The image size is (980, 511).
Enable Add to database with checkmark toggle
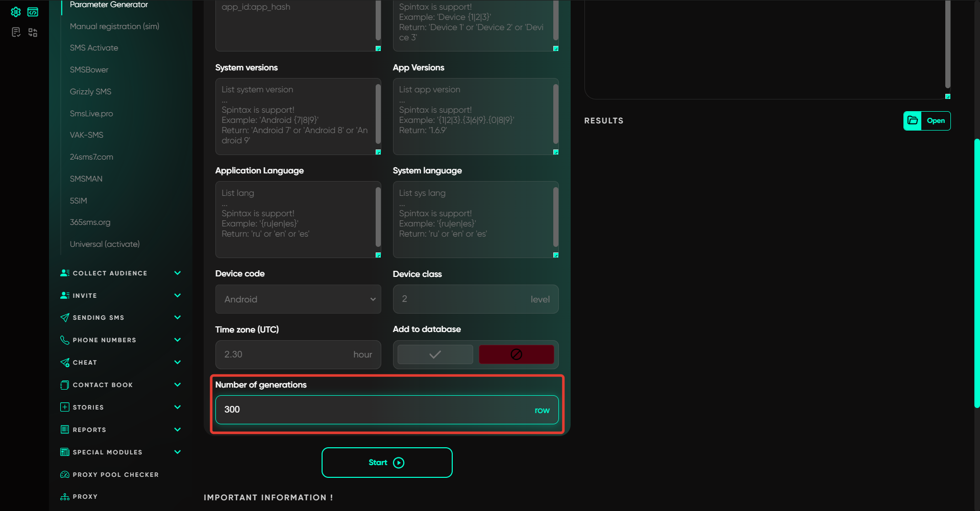click(435, 354)
